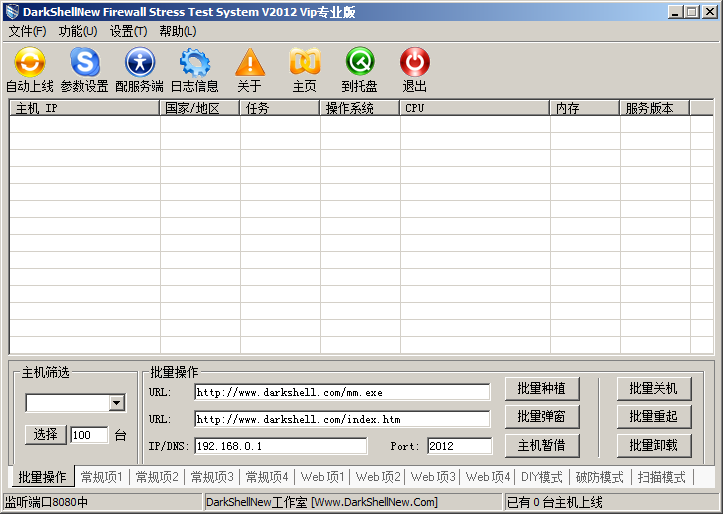Click the red 退出 power icon

(414, 64)
